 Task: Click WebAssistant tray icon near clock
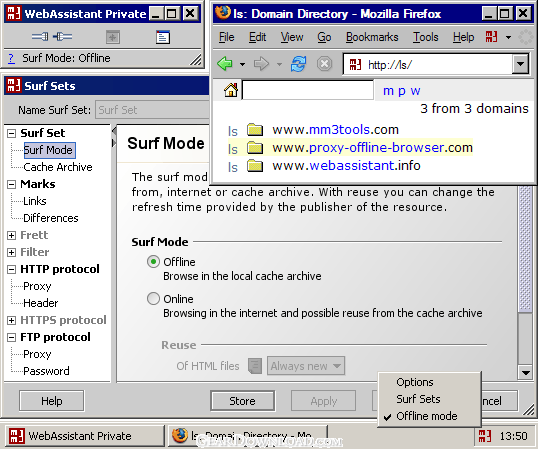point(485,436)
